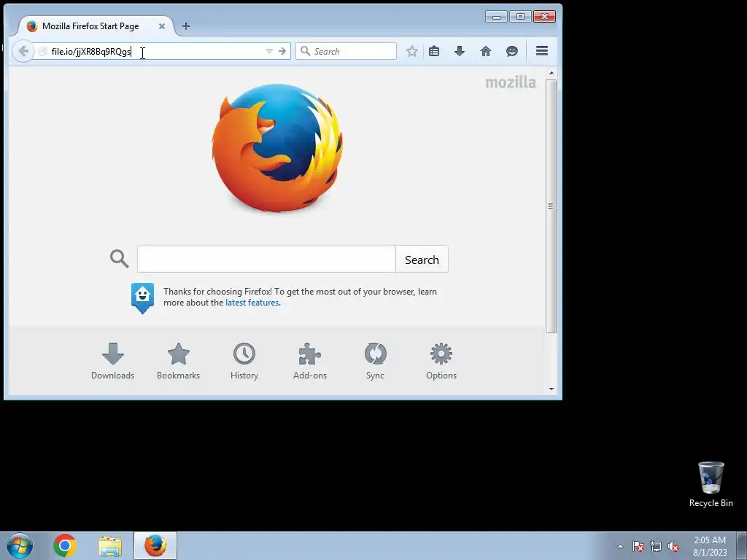Screen dimensions: 747x560
Task: Click the start page search field
Action: tap(266, 259)
